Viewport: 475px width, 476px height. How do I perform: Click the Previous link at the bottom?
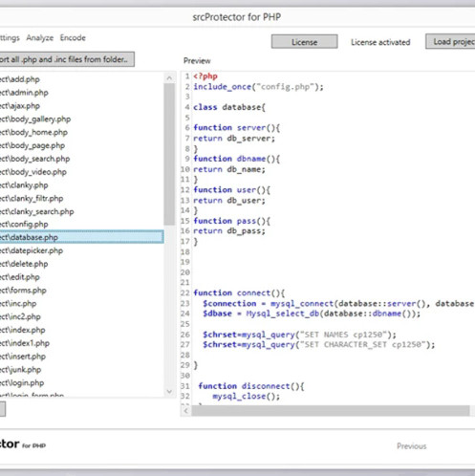coord(411,446)
